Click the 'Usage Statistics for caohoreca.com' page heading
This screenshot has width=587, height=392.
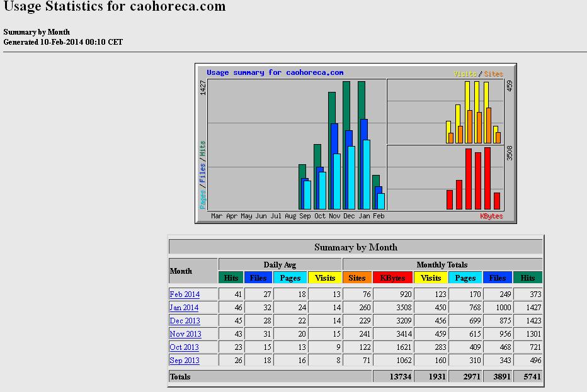pyautogui.click(x=115, y=6)
